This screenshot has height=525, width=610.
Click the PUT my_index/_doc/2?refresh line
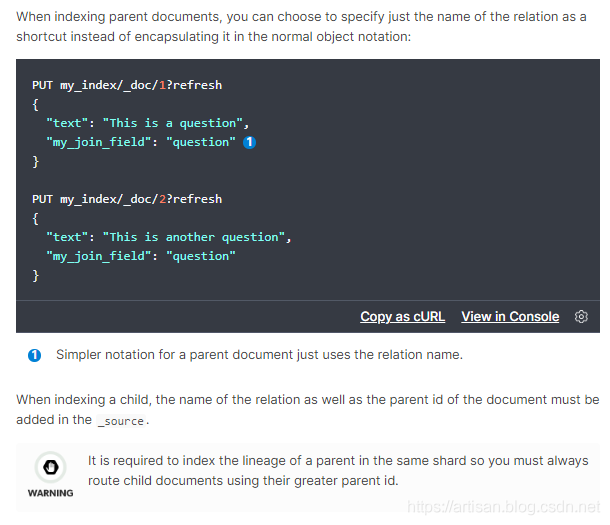pyautogui.click(x=127, y=199)
